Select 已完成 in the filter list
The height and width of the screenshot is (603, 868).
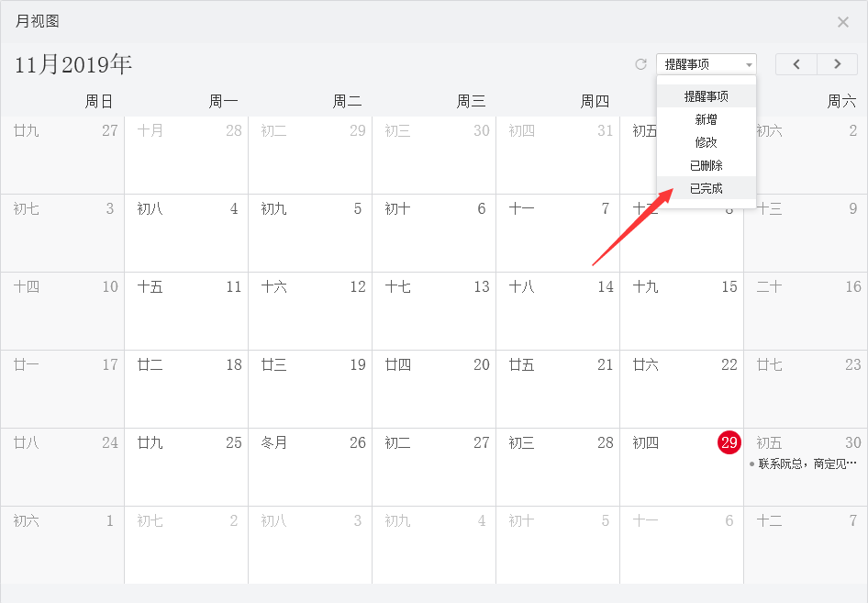706,188
